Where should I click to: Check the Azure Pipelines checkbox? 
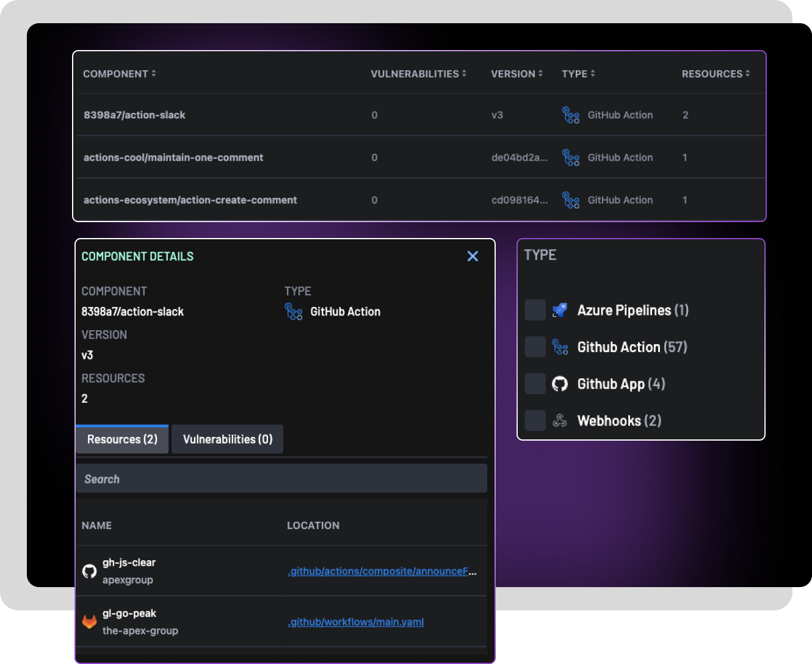(535, 310)
